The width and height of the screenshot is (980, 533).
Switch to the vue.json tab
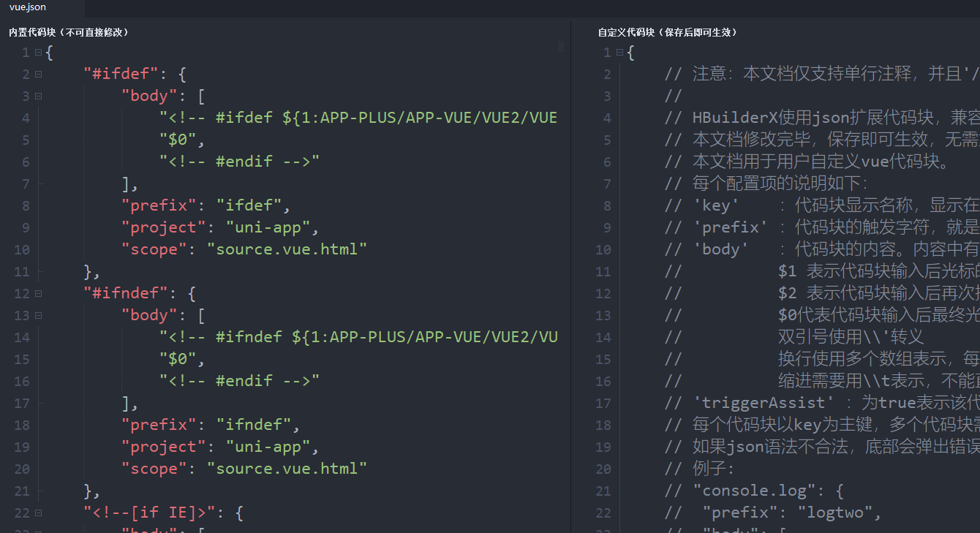tap(28, 7)
